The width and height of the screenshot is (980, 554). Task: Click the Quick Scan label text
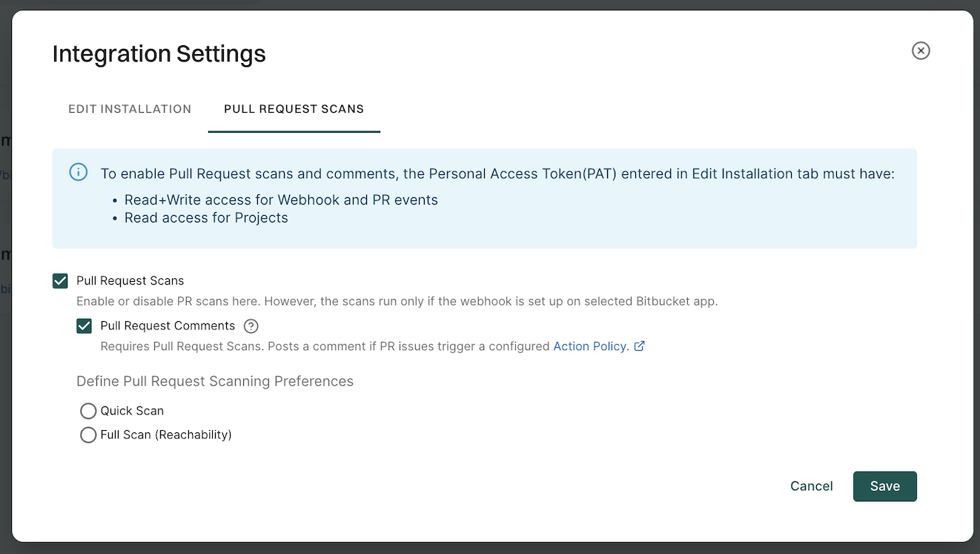coord(132,411)
